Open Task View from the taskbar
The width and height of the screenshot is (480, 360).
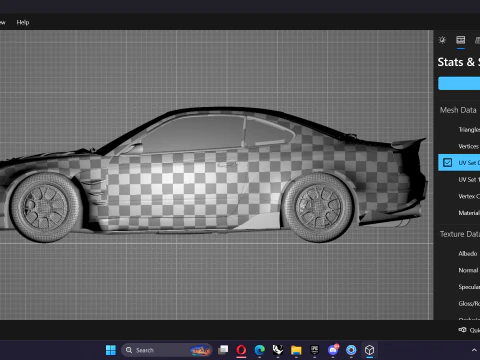tap(223, 350)
